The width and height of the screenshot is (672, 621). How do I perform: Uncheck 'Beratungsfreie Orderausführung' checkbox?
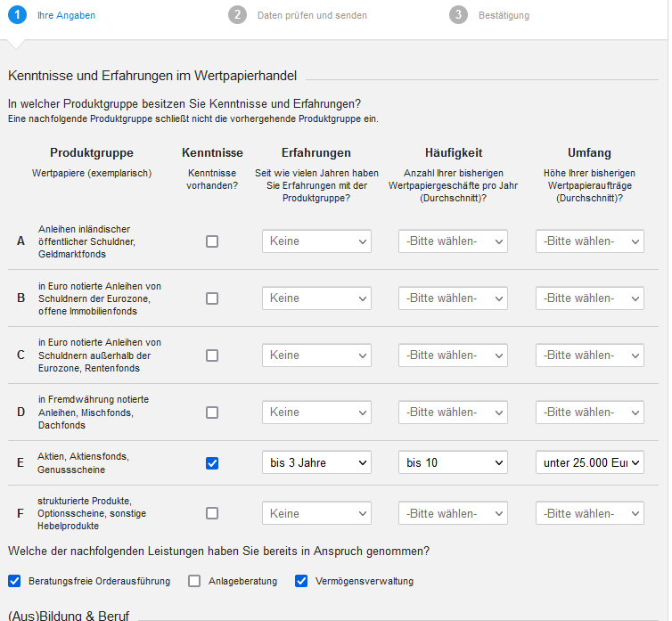[14, 581]
